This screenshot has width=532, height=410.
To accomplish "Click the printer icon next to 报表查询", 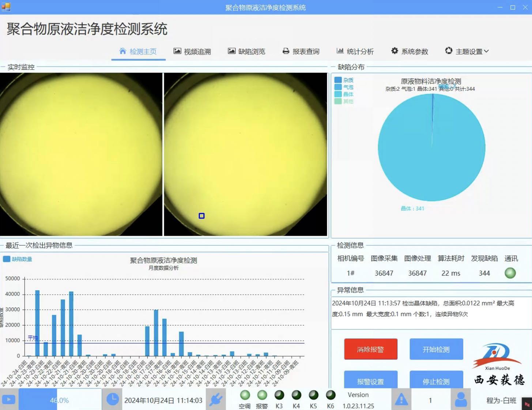I will [286, 51].
